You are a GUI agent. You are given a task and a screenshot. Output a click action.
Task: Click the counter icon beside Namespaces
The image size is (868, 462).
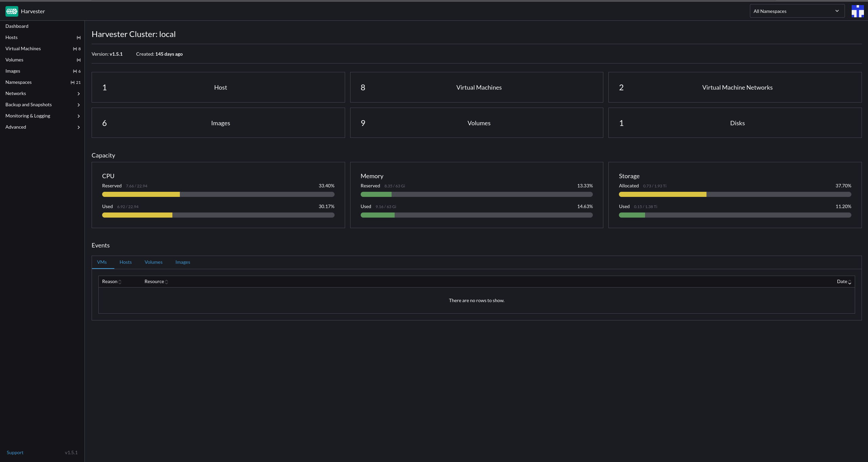click(x=72, y=82)
